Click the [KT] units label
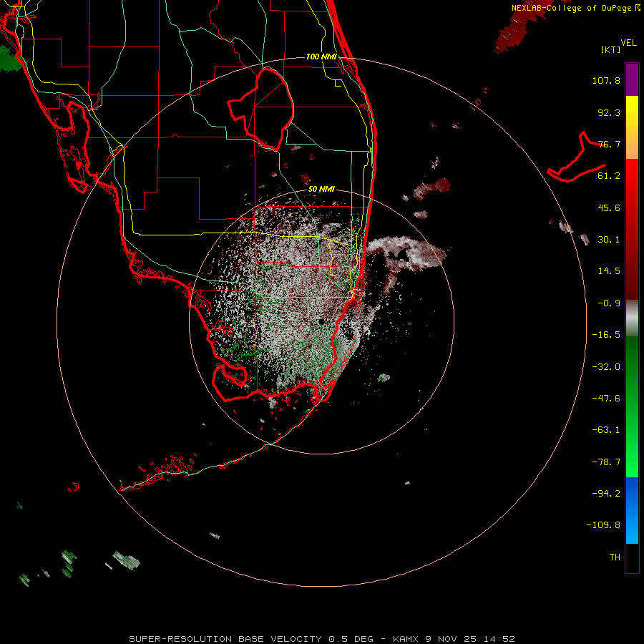644x644 pixels. point(611,49)
